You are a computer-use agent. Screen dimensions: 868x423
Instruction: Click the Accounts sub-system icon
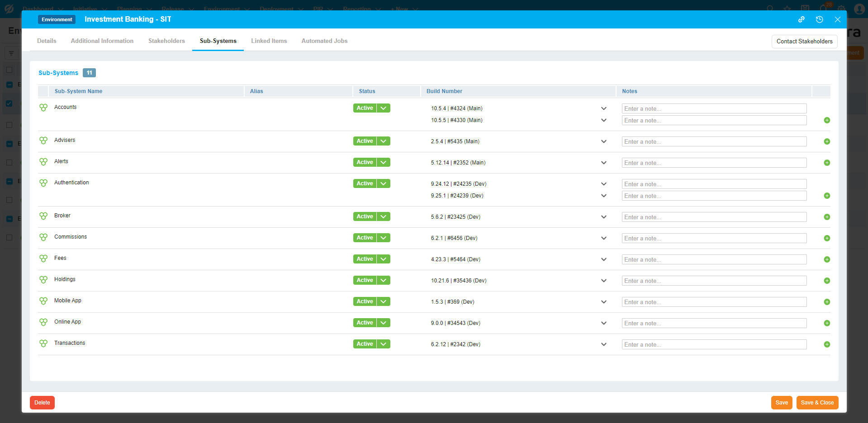[x=43, y=108]
